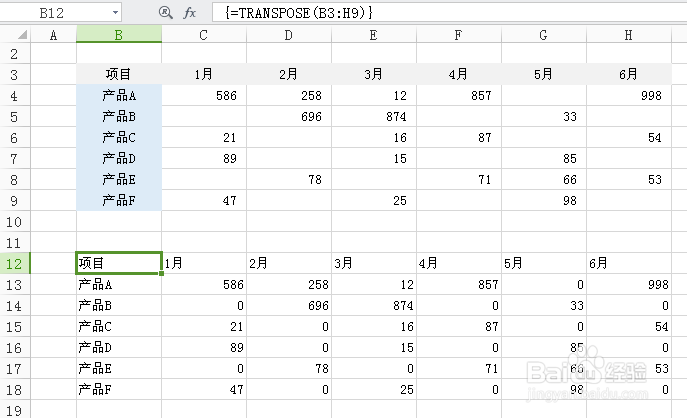Select cell 产品C in row 6
687x418 pixels.
coord(119,138)
